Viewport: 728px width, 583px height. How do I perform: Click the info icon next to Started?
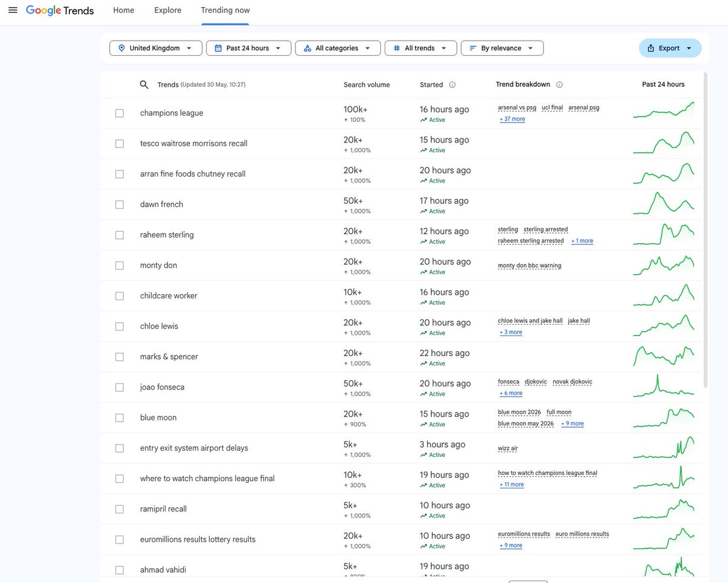click(453, 85)
